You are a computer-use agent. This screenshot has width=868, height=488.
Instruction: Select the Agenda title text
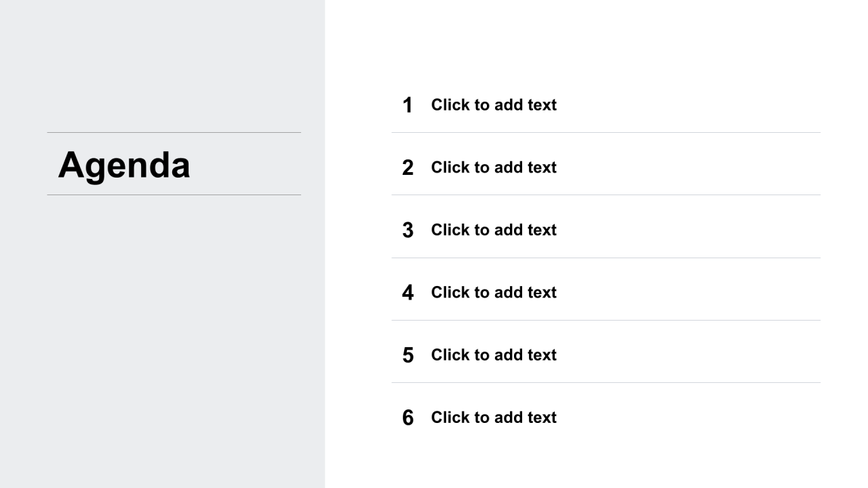[124, 165]
